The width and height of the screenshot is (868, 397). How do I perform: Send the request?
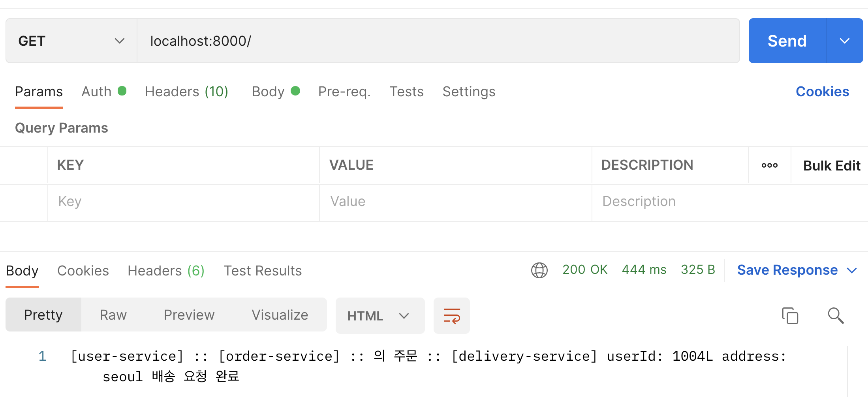pos(787,41)
